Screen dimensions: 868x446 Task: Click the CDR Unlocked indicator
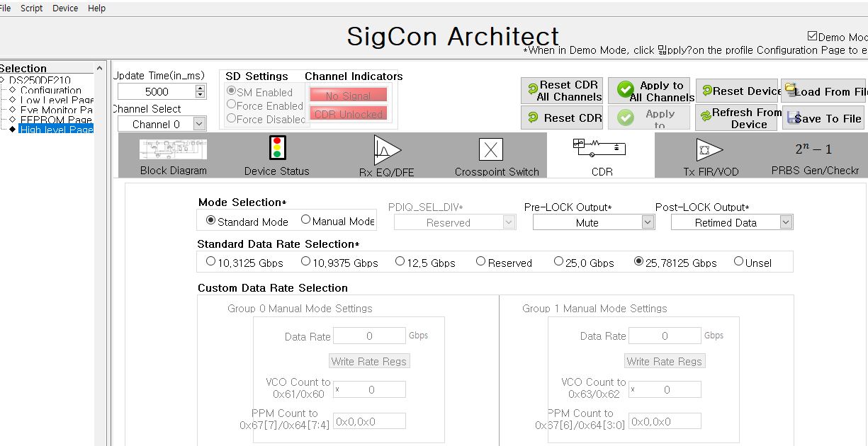(x=348, y=113)
